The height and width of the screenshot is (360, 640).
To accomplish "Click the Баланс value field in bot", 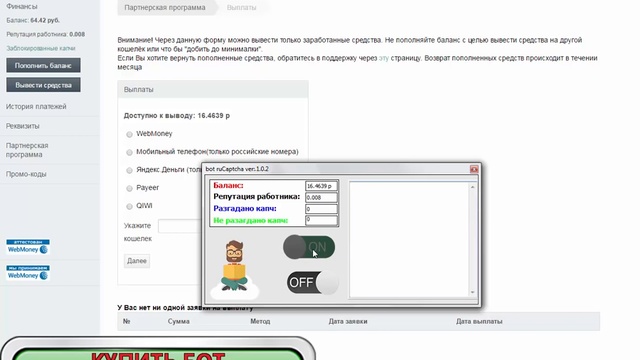I will (321, 186).
